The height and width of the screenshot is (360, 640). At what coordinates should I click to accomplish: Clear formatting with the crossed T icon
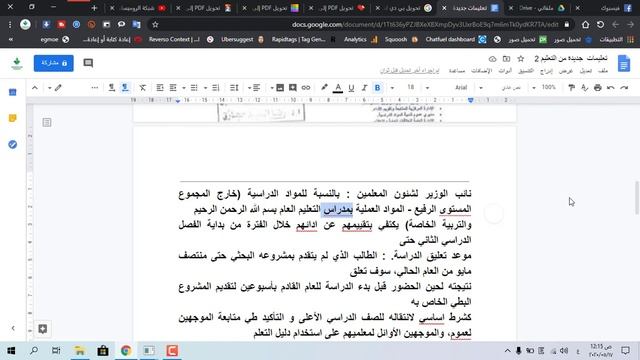142,88
